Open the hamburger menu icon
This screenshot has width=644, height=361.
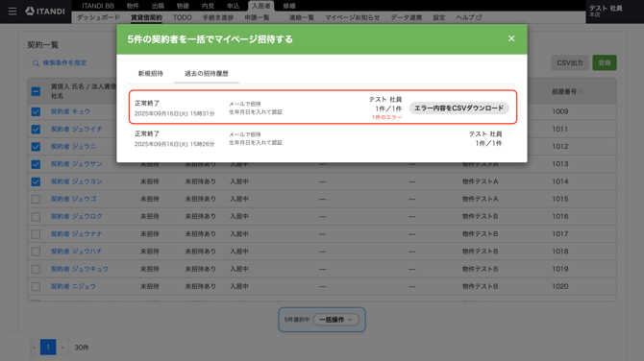12,12
